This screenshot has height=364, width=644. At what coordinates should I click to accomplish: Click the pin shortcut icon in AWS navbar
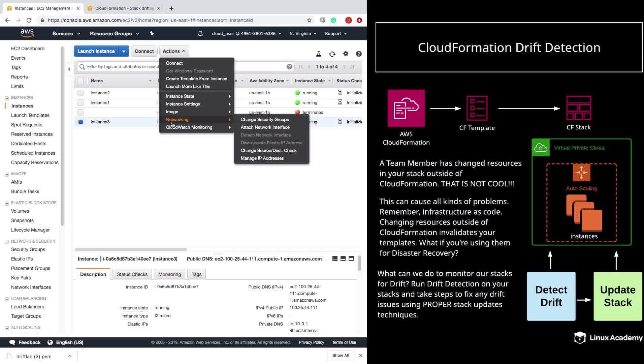(152, 33)
